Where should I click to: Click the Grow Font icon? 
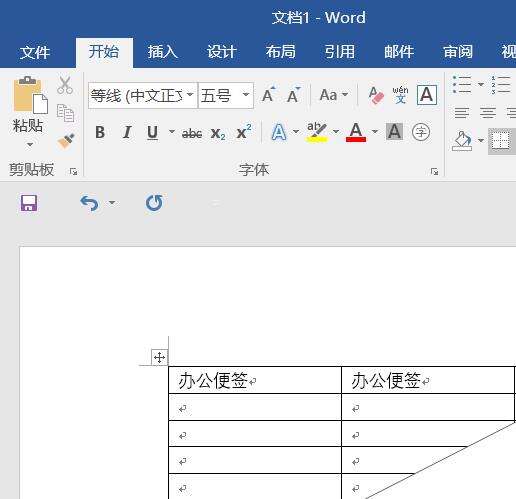pos(269,95)
